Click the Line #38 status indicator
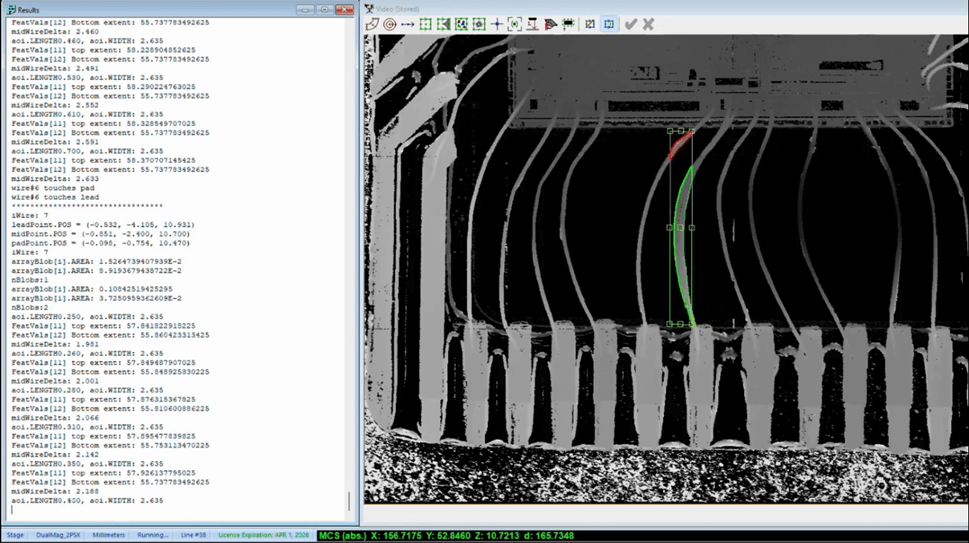 click(x=193, y=535)
